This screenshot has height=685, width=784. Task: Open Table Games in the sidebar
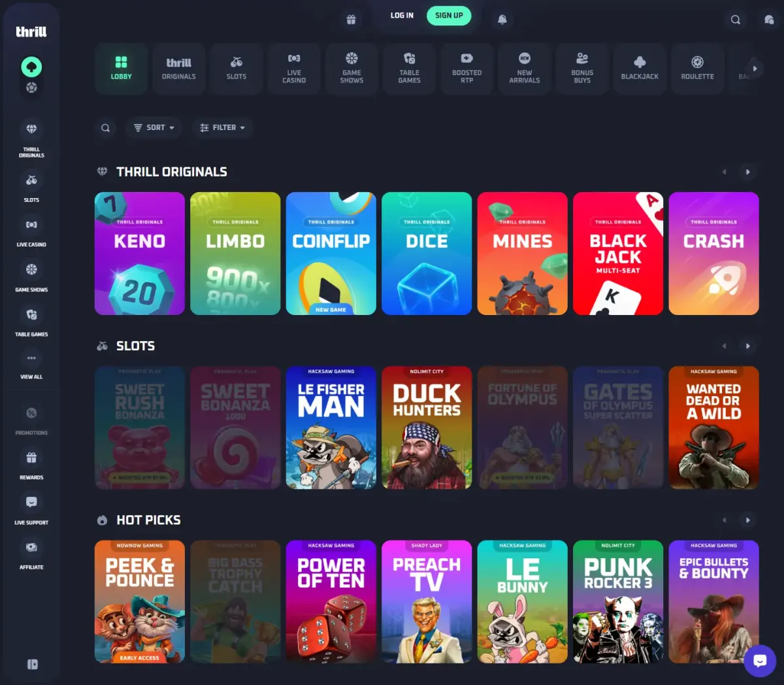click(31, 321)
